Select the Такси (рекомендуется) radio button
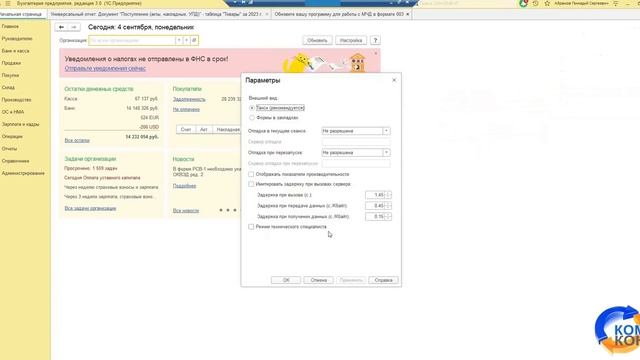 [252, 108]
